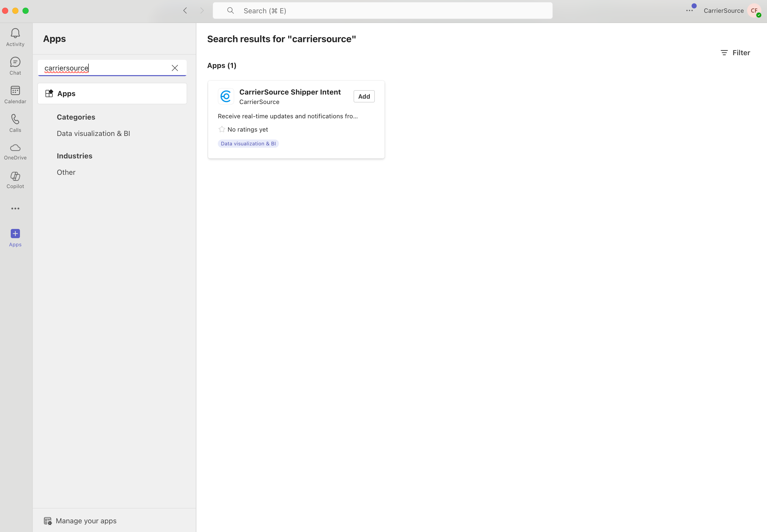Click the CarrierSource Shipper Intent logo
Image resolution: width=767 pixels, height=532 pixels.
coord(226,96)
